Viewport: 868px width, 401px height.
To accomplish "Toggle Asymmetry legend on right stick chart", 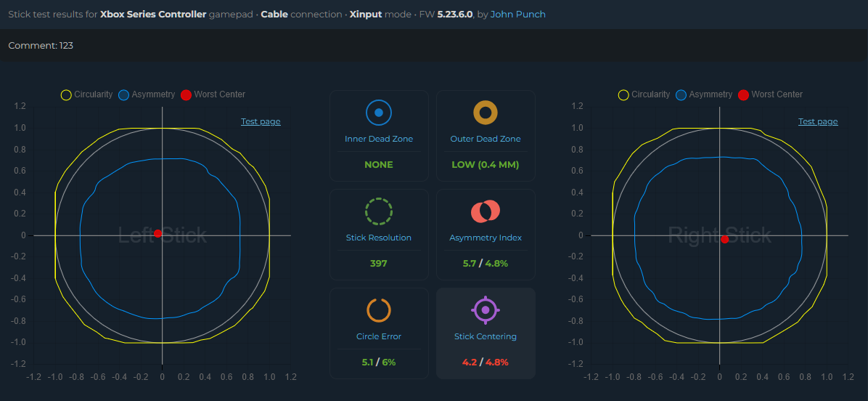I will pyautogui.click(x=704, y=94).
